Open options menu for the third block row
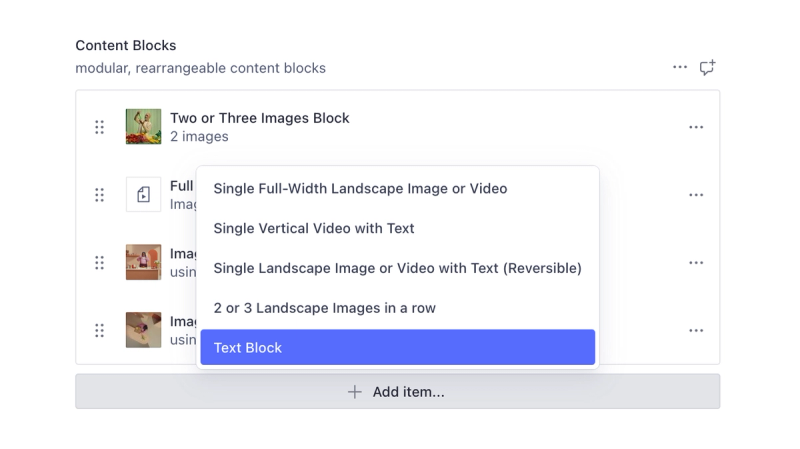The width and height of the screenshot is (800, 449). coord(696,263)
